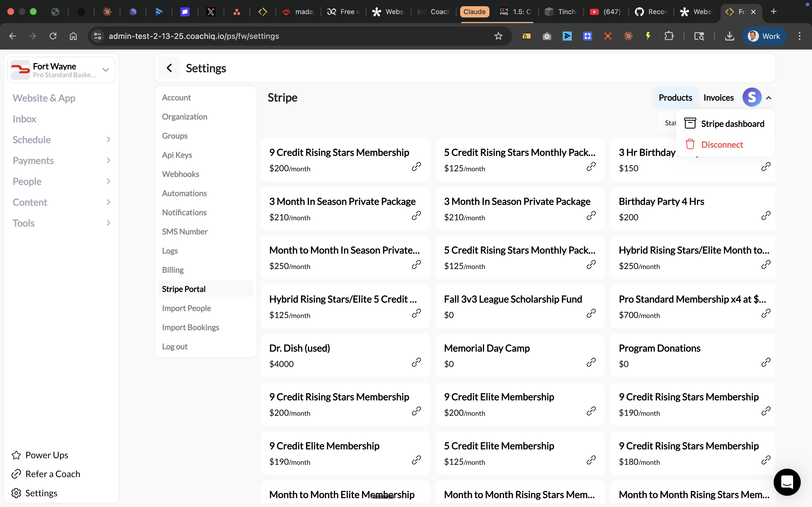The width and height of the screenshot is (812, 507).
Task: Open the Fort Wayne organization dropdown
Action: pos(105,70)
